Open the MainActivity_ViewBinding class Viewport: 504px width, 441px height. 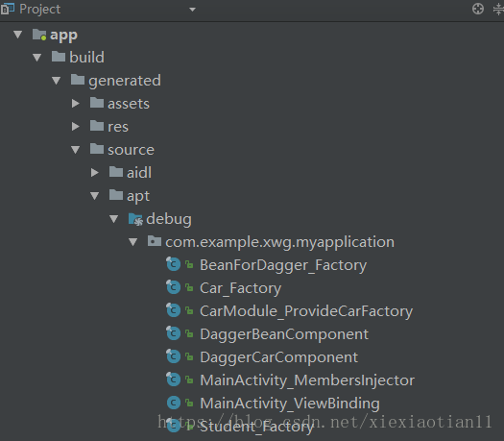click(x=290, y=404)
